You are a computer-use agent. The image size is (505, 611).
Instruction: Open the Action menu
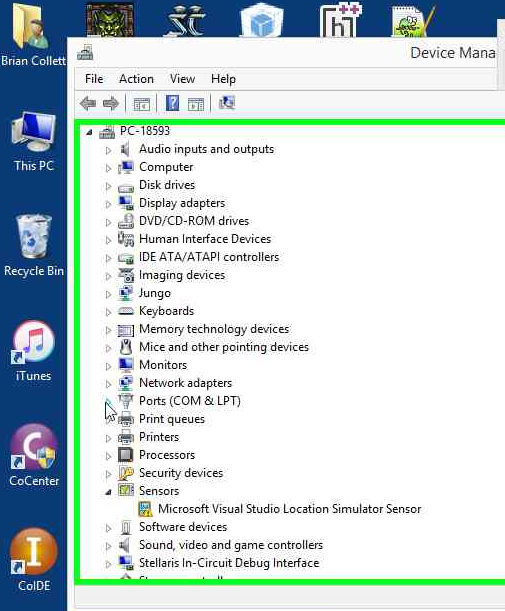tap(136, 79)
